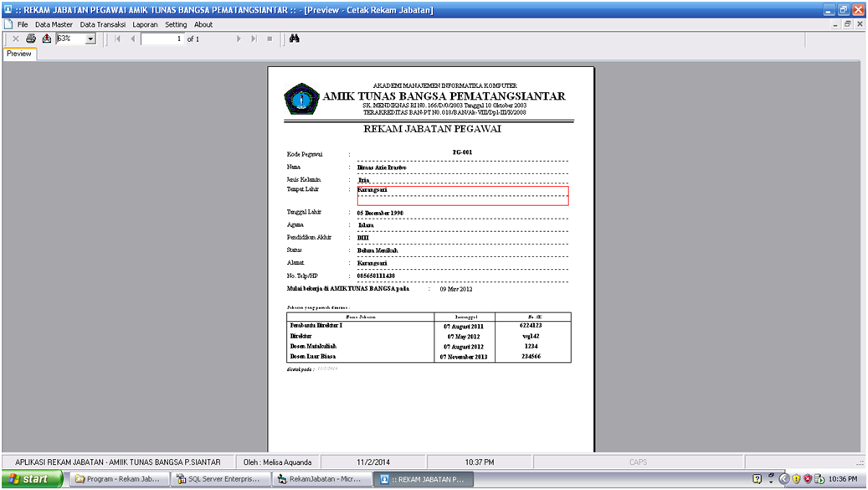This screenshot has width=868, height=490.
Task: Click the document icon beside File menu
Action: (8, 24)
